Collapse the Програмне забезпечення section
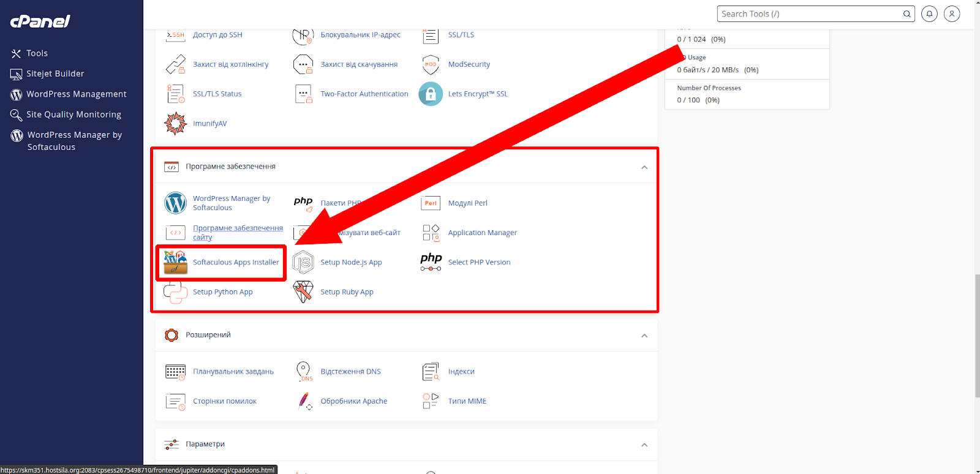The image size is (980, 474). pyautogui.click(x=644, y=167)
